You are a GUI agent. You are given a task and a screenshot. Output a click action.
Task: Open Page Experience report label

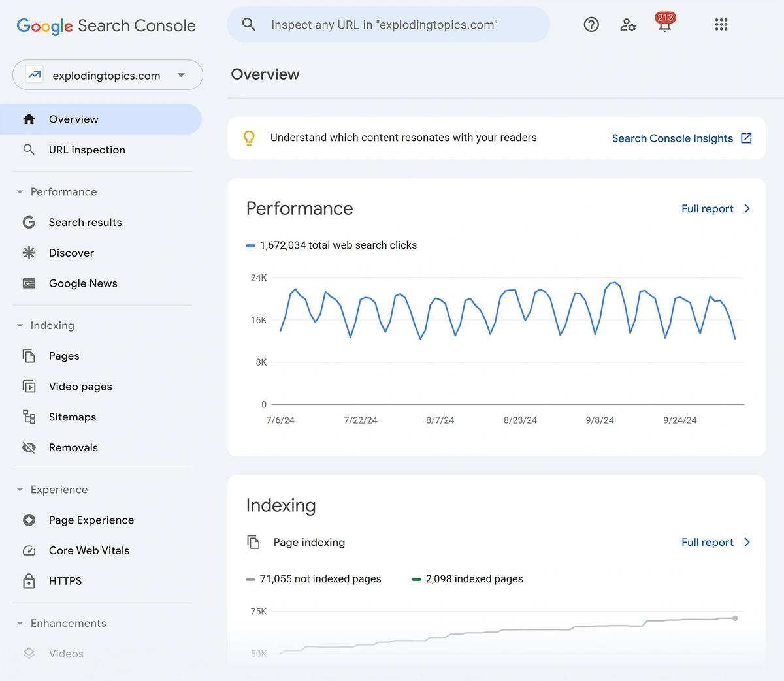pyautogui.click(x=91, y=520)
